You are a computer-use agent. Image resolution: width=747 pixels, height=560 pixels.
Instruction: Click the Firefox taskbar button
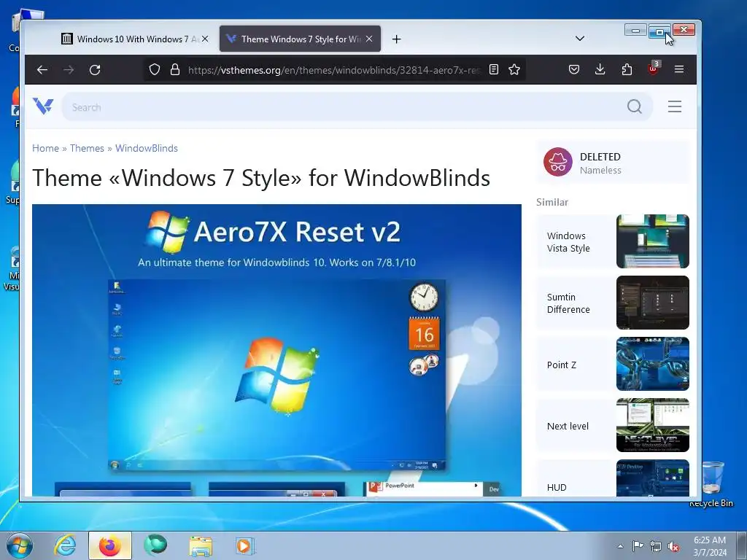(109, 545)
